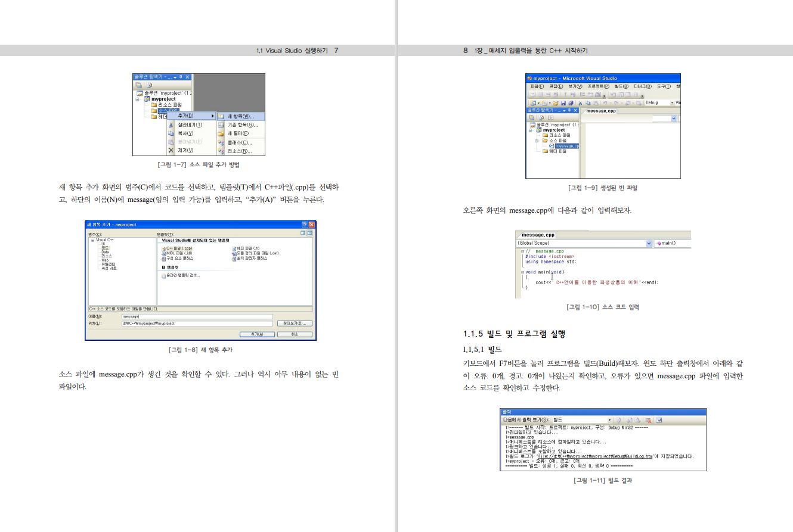Click Open file icon in Visual Studio toolbar
793x532 pixels.
coord(555,103)
